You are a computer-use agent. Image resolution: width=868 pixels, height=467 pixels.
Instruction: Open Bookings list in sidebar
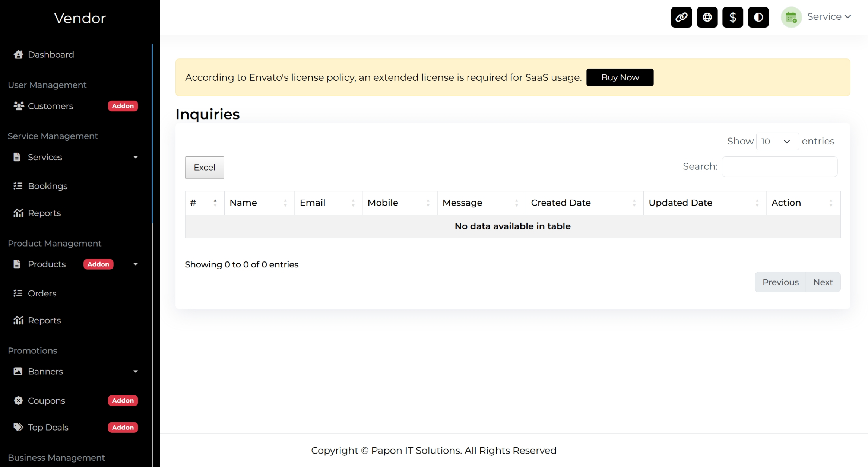pyautogui.click(x=48, y=186)
